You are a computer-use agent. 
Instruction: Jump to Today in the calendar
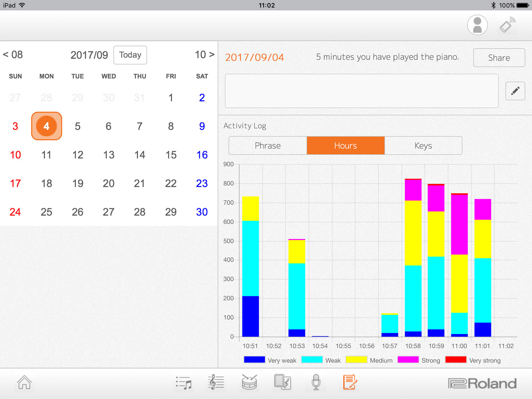point(130,55)
